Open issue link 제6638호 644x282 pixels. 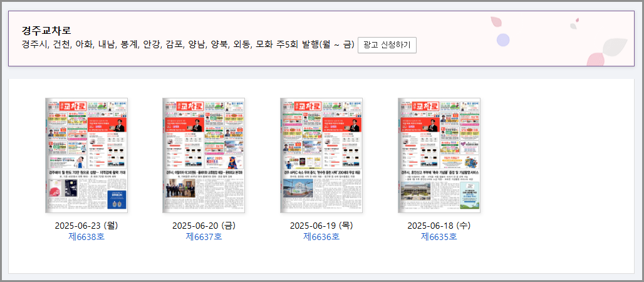86,237
